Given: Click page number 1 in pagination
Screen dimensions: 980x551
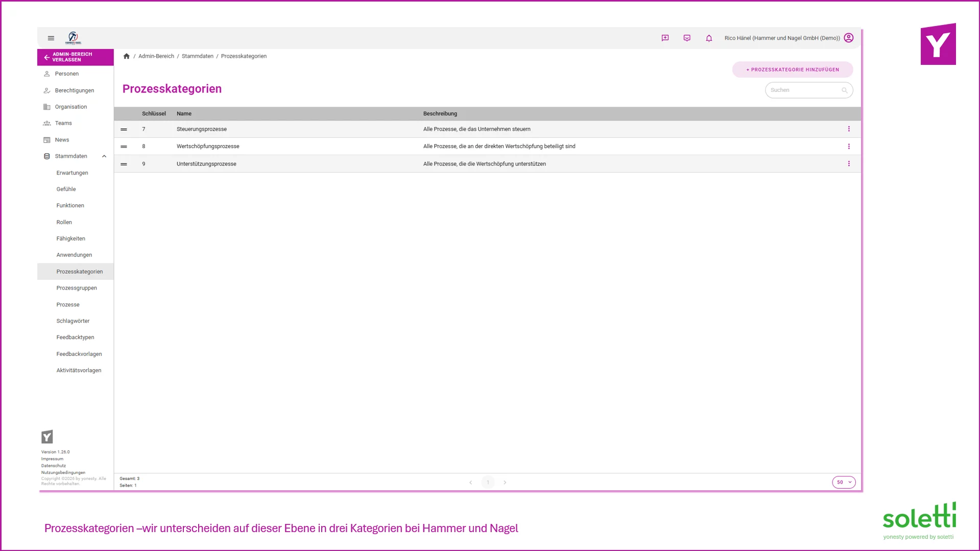Looking at the screenshot, I should coord(488,482).
